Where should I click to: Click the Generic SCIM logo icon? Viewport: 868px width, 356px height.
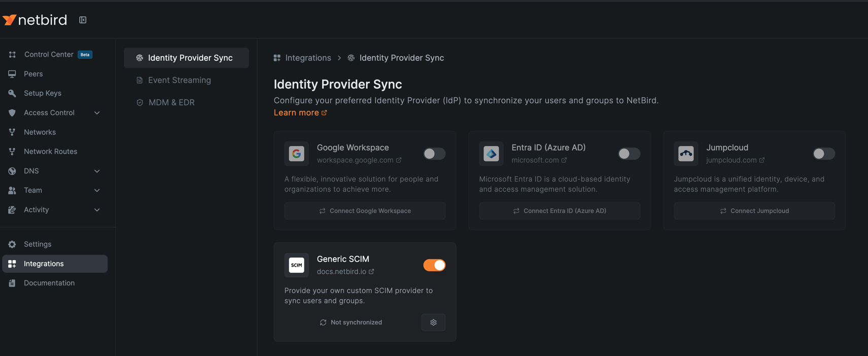(x=296, y=265)
